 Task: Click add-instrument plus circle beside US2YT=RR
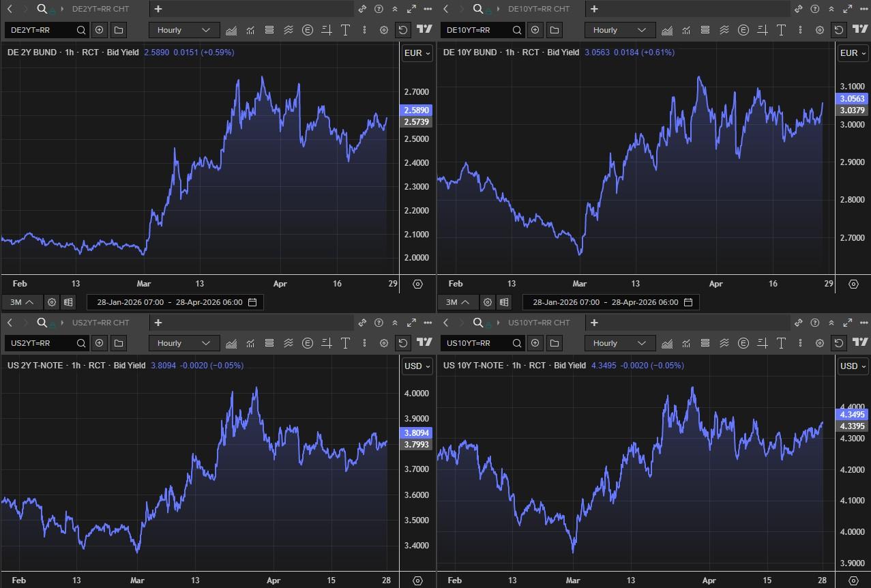pos(100,343)
